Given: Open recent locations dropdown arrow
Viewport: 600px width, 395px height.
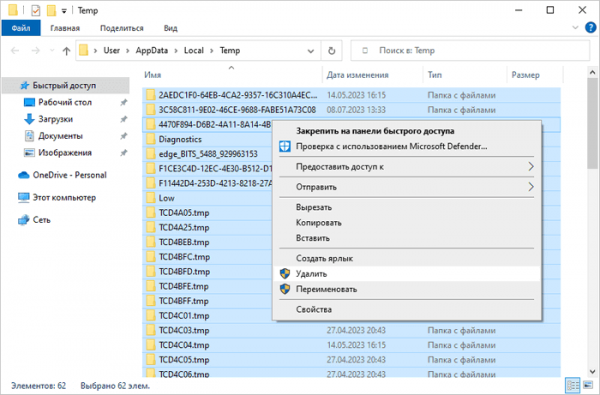Looking at the screenshot, I should point(52,51).
